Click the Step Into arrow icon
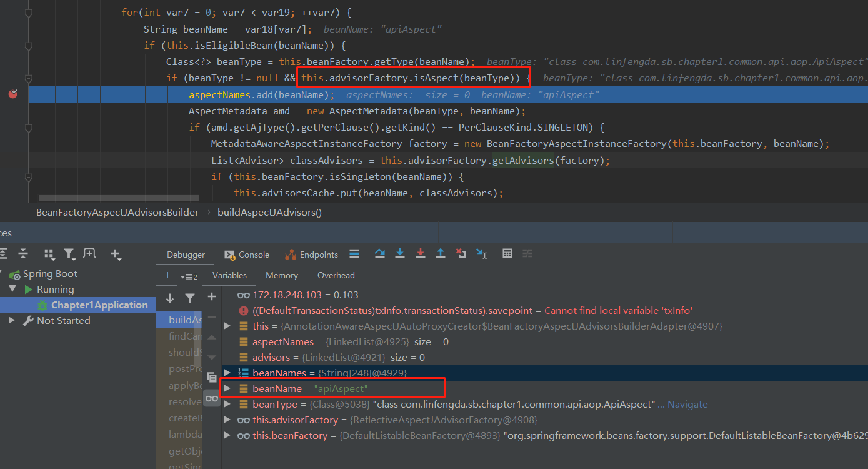This screenshot has height=469, width=868. click(x=400, y=254)
